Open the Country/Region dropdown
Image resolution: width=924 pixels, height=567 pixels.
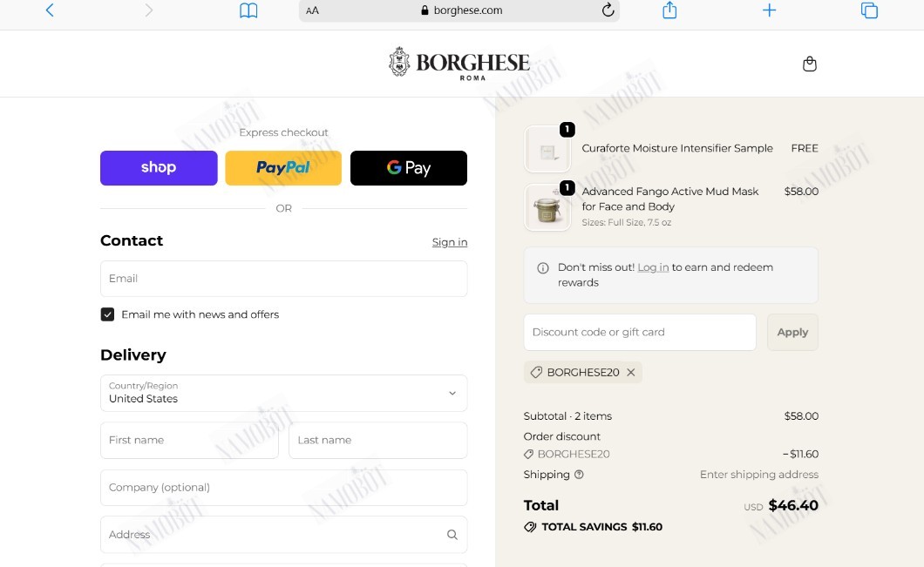pos(283,393)
